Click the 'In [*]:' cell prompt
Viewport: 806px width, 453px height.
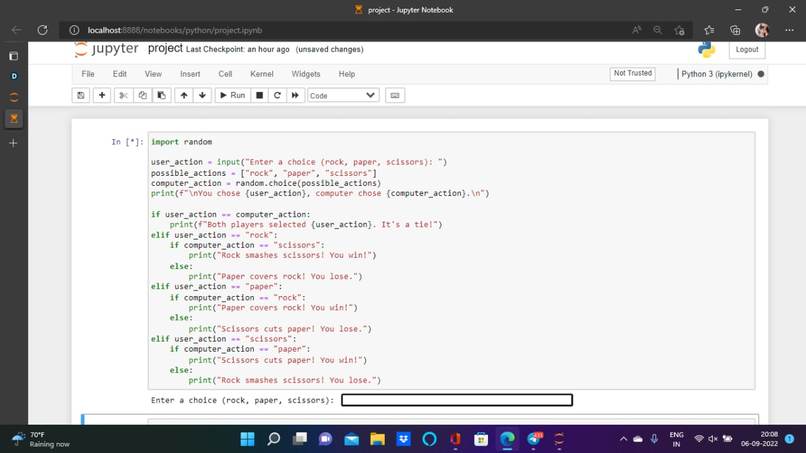(x=127, y=142)
